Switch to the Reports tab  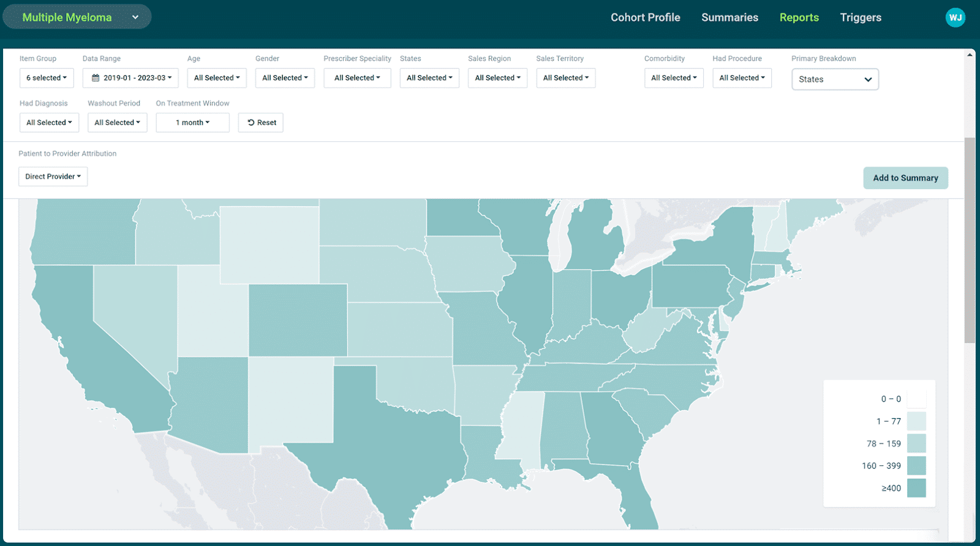799,17
